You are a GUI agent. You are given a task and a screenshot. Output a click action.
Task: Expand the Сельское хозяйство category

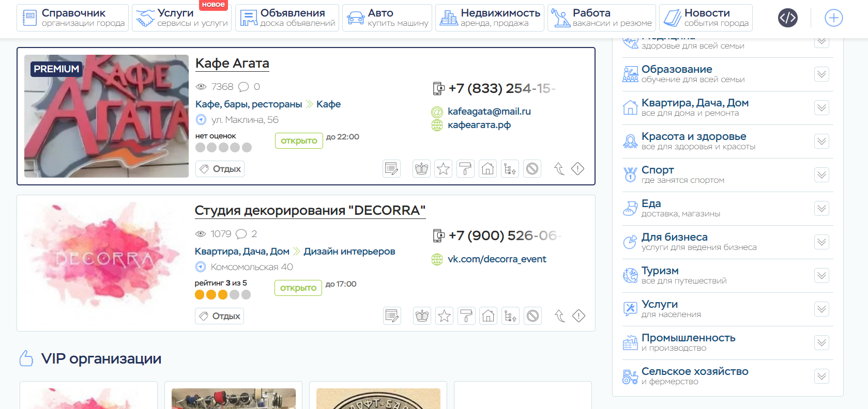(821, 376)
